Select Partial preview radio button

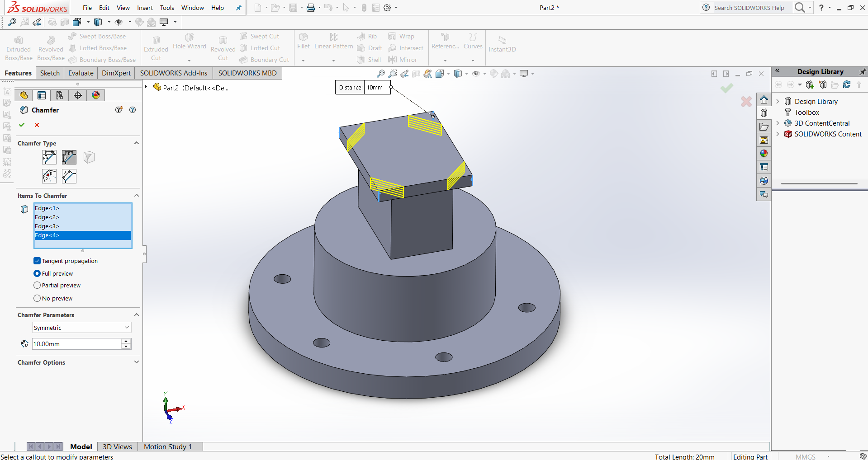37,285
